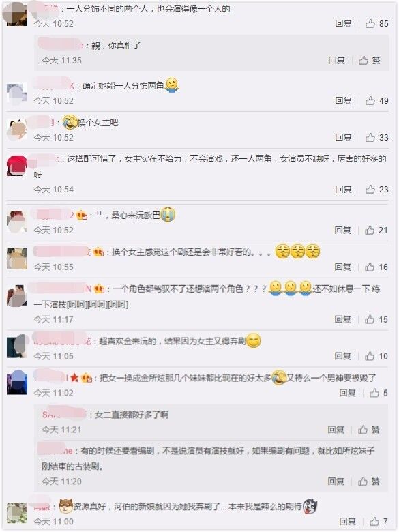This screenshot has width=399, height=532.
Task: Thumbs-up the comment with 21 likes
Action: (376, 231)
